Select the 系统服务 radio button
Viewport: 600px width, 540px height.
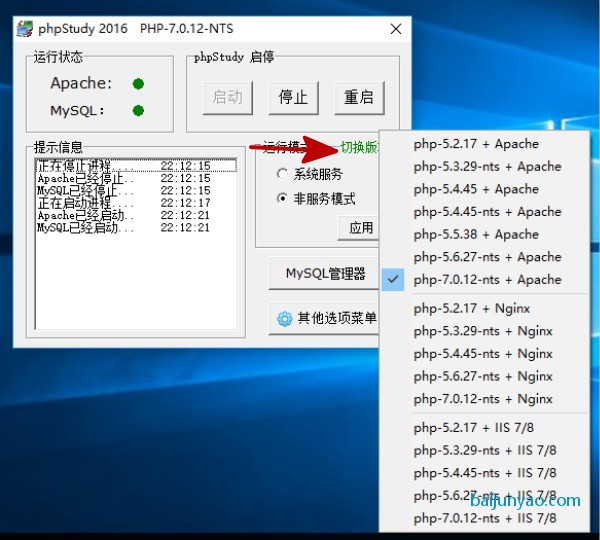[x=282, y=174]
